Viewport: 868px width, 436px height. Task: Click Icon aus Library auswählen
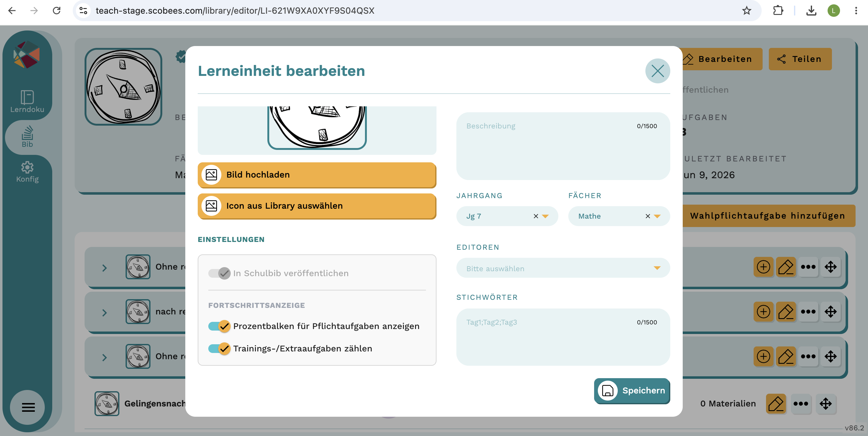[x=317, y=206]
